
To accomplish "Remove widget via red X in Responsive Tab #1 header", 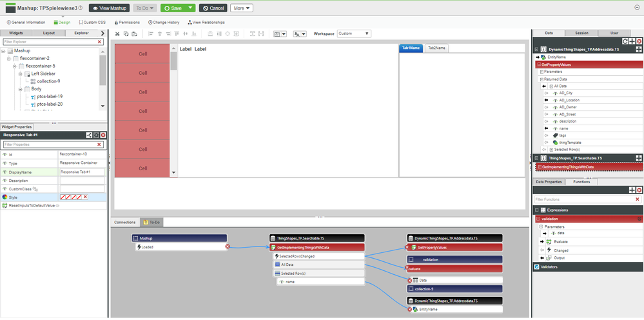I will [103, 135].
